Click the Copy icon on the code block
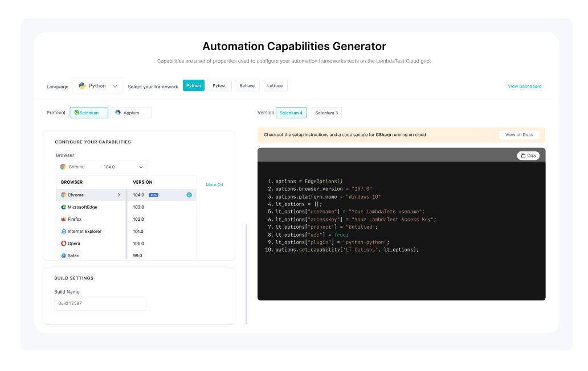Screen dimensions: 588x371 [528, 155]
